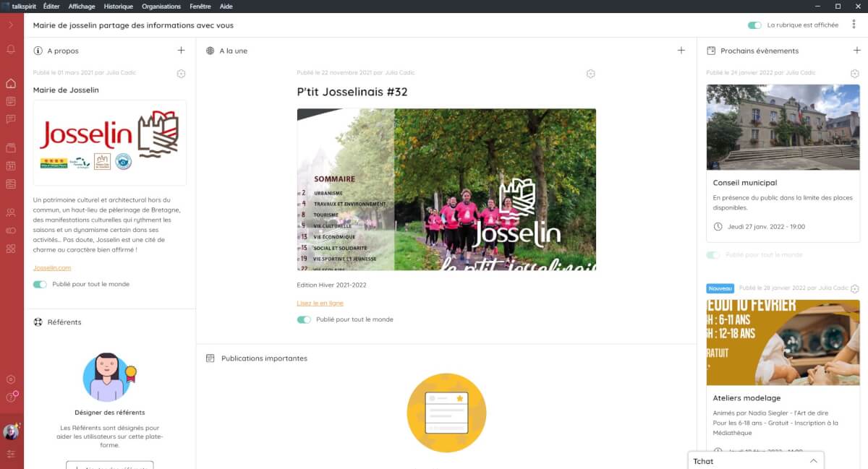Click 'Désigner des référents' heading
This screenshot has height=469, width=868.
tap(110, 413)
